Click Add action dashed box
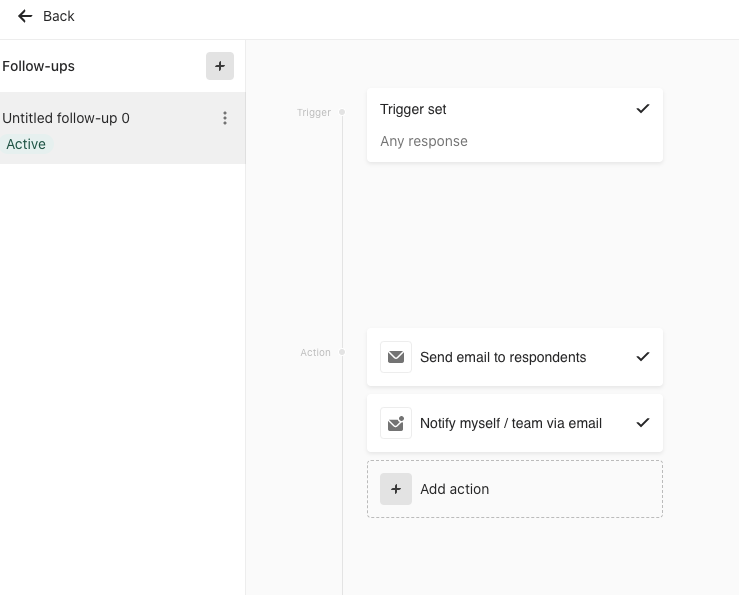 click(x=515, y=489)
